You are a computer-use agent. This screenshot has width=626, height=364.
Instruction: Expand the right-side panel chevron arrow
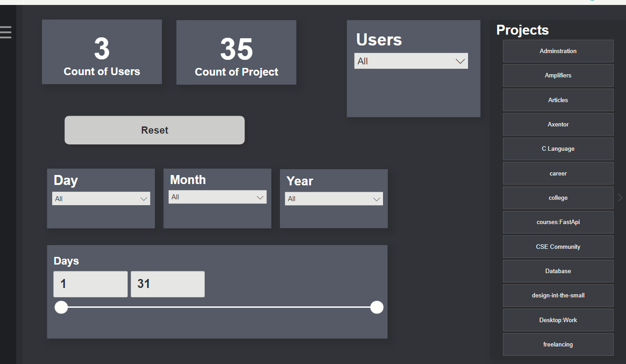(620, 197)
